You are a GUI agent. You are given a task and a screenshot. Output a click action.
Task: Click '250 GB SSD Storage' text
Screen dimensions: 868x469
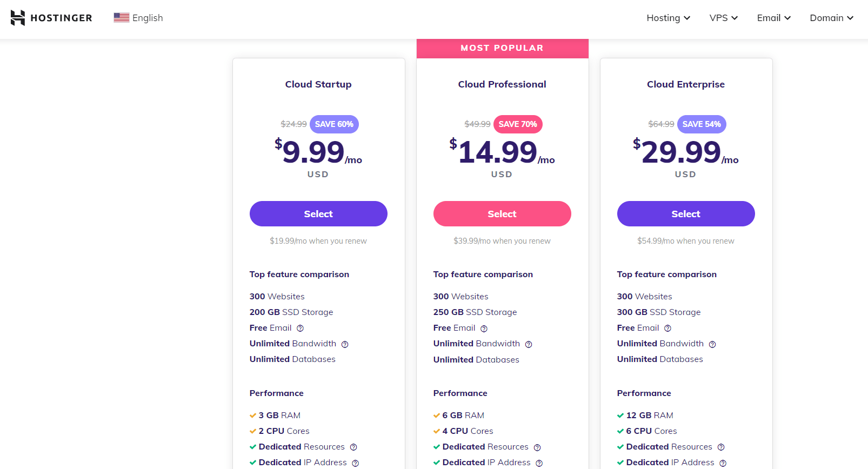point(475,312)
